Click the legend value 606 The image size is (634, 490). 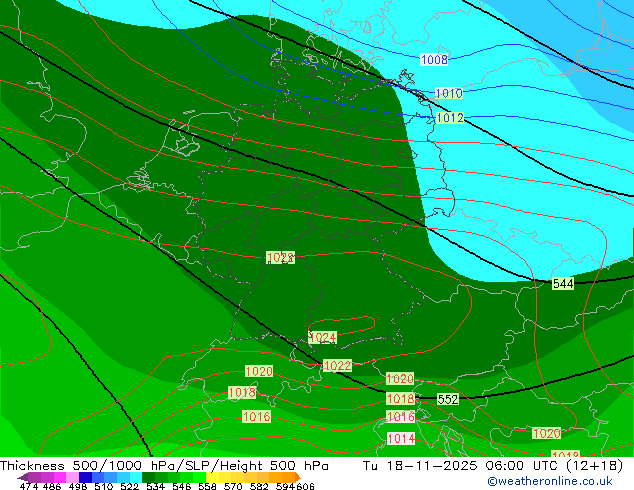click(x=305, y=486)
